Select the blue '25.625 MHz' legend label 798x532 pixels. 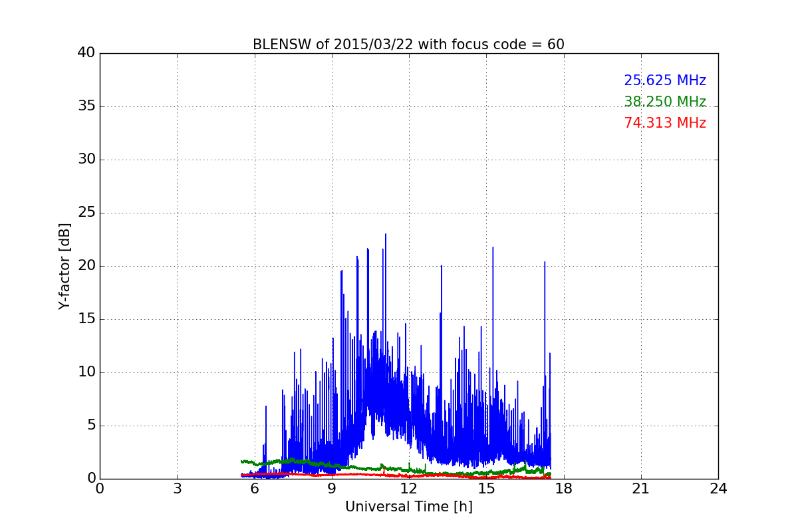coord(665,80)
